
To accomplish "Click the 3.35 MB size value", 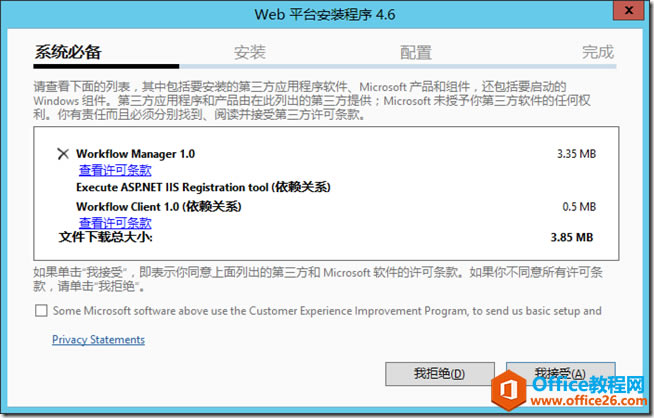I will point(575,154).
